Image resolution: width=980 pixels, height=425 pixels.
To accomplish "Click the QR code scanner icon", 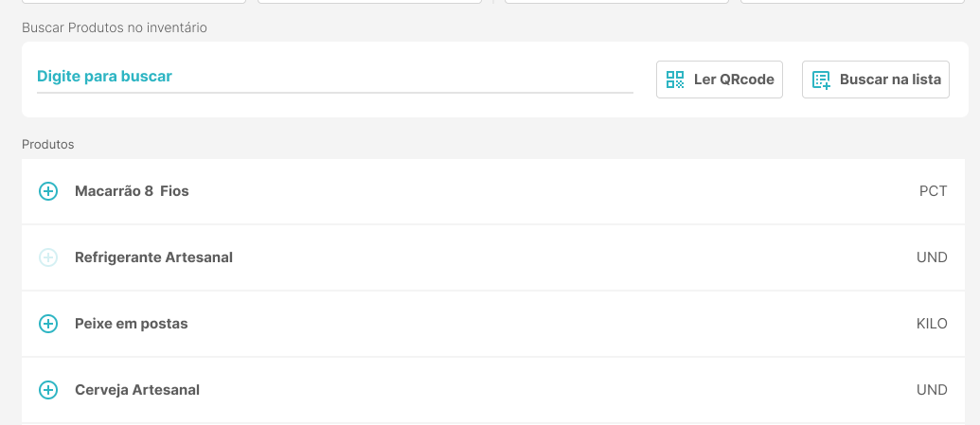I will coord(675,80).
